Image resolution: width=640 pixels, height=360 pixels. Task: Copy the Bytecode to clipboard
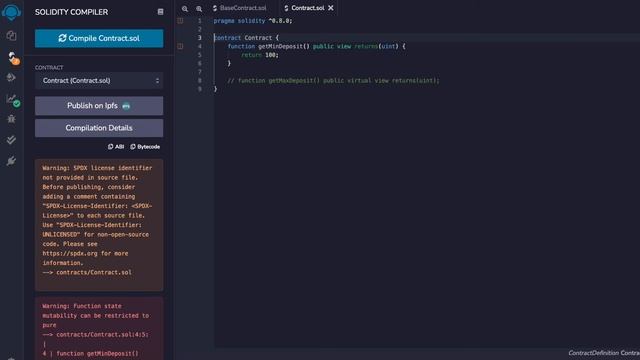pyautogui.click(x=145, y=147)
